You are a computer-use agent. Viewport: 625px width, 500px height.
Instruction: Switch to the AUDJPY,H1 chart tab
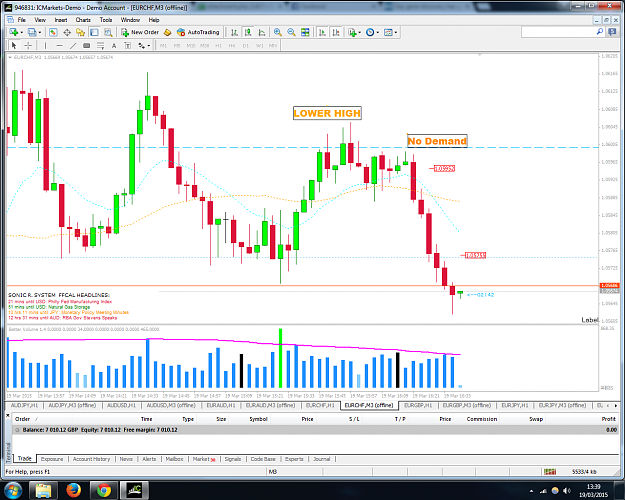tap(24, 405)
